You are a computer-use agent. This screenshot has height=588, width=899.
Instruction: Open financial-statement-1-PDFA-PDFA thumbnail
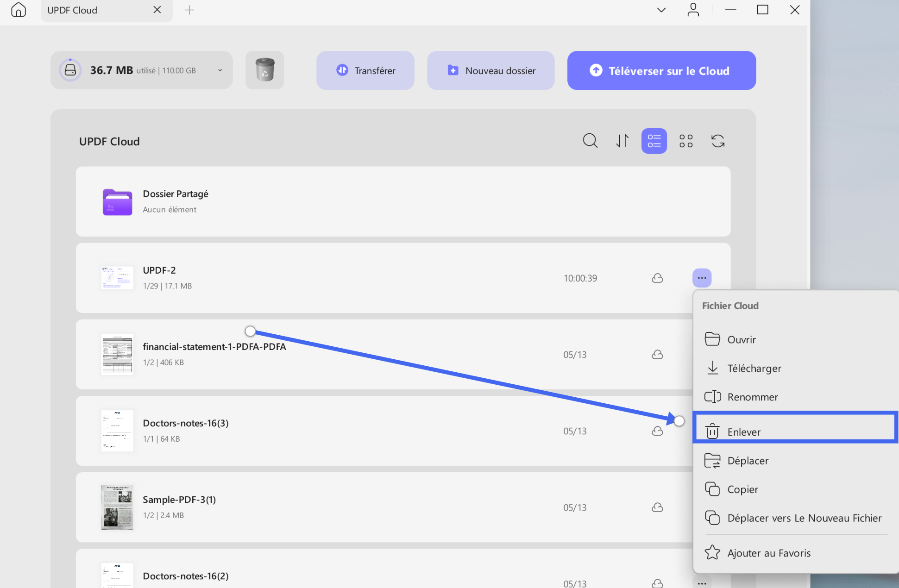117,354
